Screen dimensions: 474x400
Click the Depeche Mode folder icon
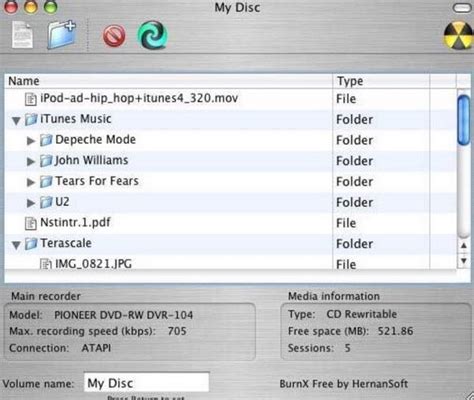tap(46, 140)
